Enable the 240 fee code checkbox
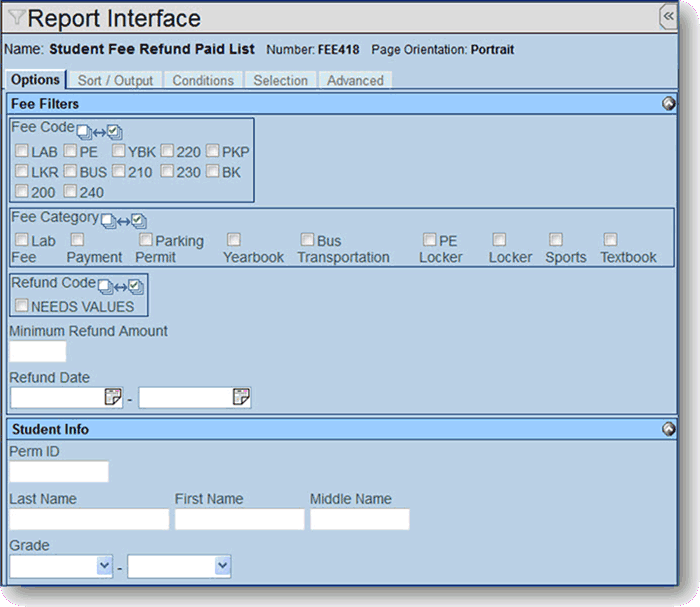The width and height of the screenshot is (700, 607). pyautogui.click(x=70, y=191)
